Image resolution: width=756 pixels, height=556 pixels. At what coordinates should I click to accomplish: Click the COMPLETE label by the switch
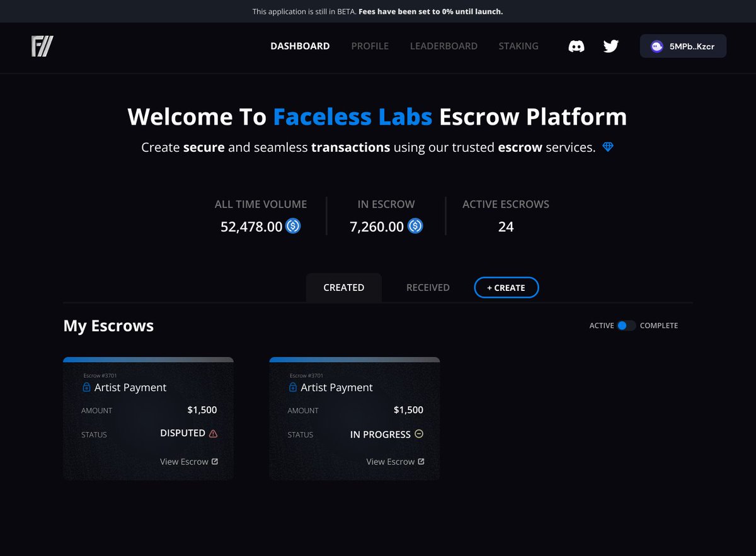(x=659, y=326)
